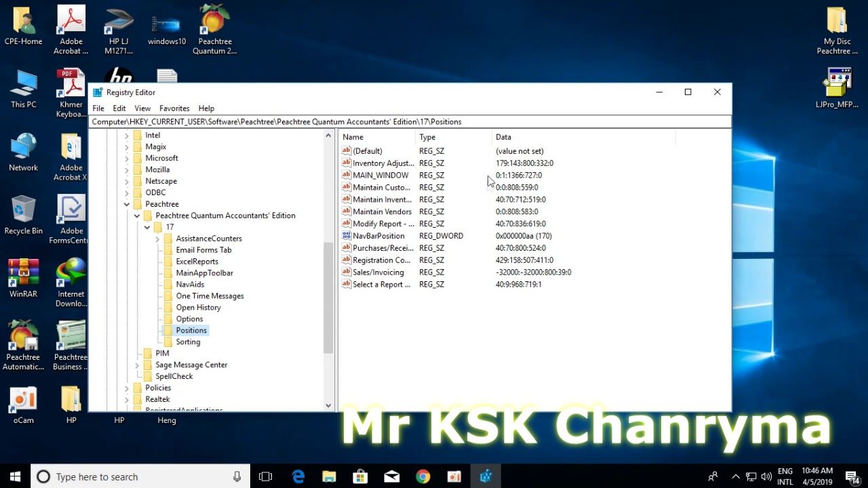Sort values by the Name column

377,137
